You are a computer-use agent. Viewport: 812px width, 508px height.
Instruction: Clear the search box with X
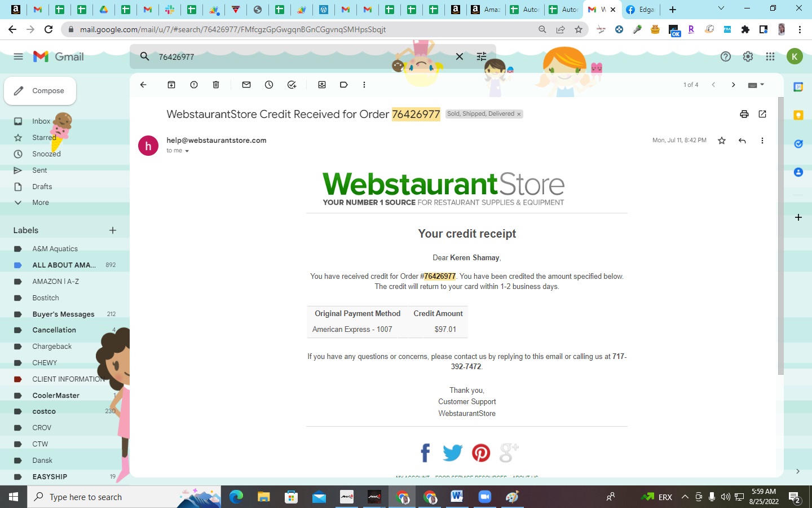tap(460, 56)
